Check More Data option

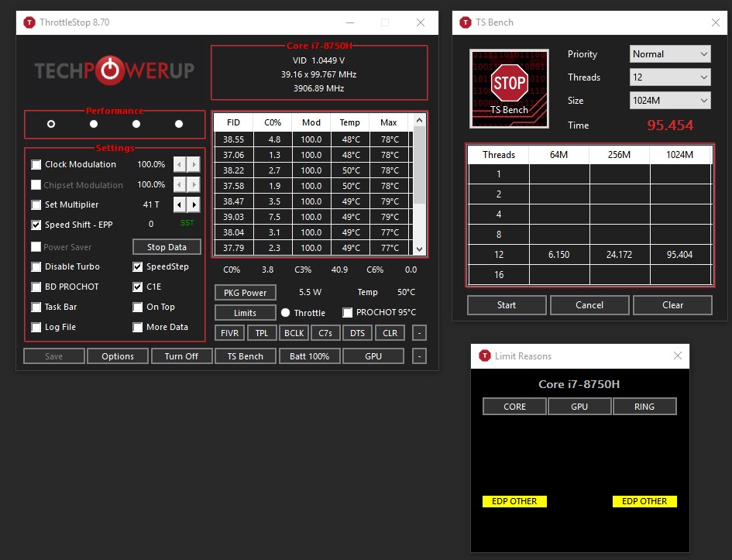pyautogui.click(x=138, y=327)
